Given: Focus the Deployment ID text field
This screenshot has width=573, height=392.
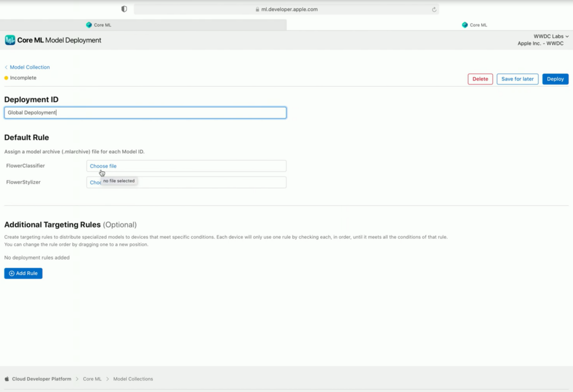Looking at the screenshot, I should (x=145, y=112).
